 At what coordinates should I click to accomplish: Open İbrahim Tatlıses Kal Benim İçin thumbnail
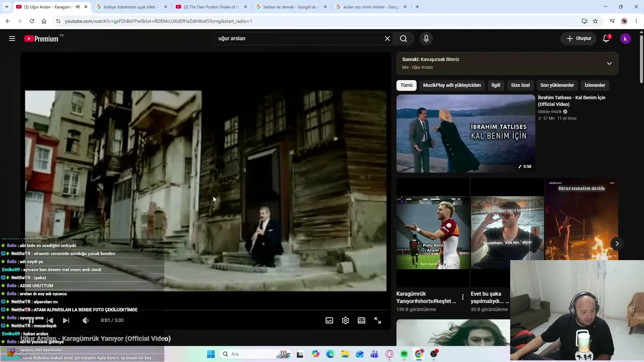[x=466, y=134]
